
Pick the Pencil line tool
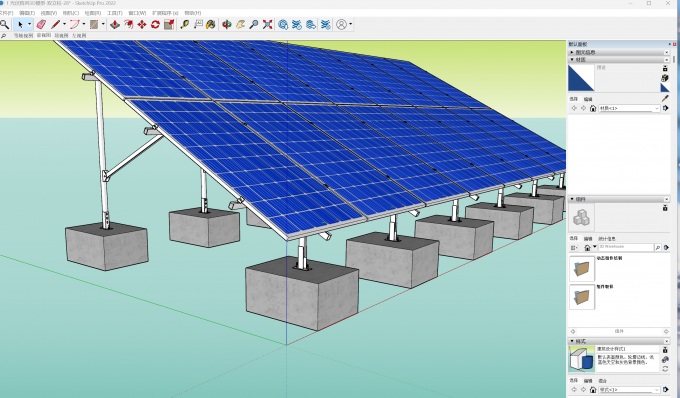click(55, 25)
